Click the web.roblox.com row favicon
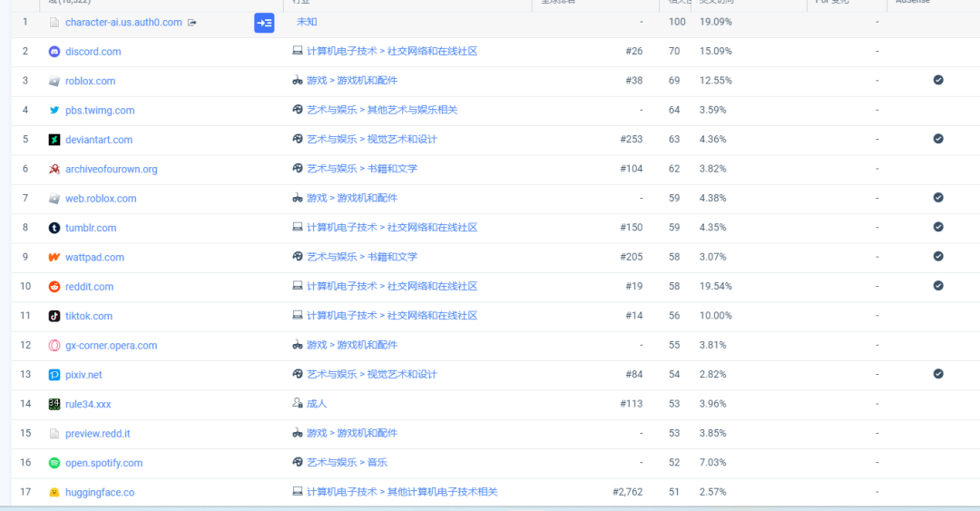Image resolution: width=980 pixels, height=511 pixels. click(x=54, y=198)
